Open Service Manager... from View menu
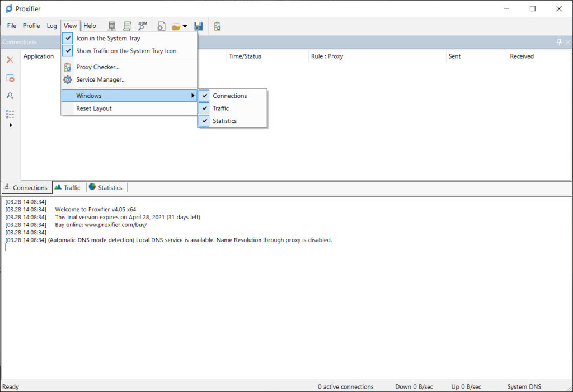Viewport: 573px width, 392px height. pos(129,79)
